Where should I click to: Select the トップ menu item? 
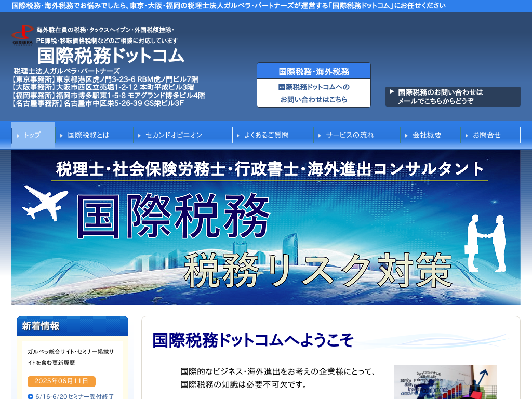pos(33,135)
